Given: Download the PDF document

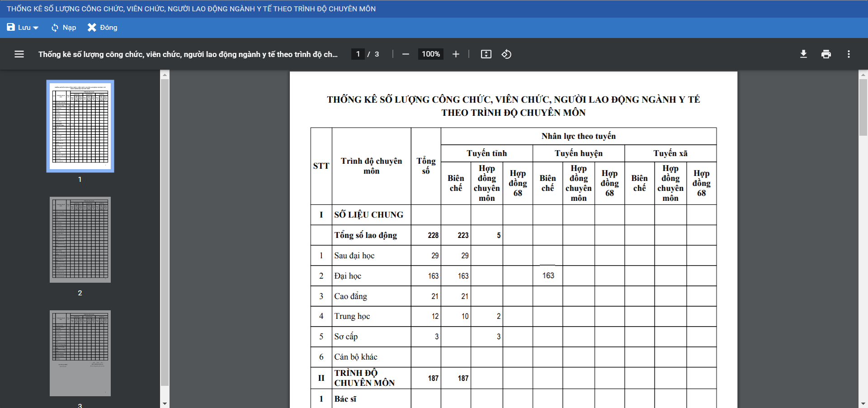Looking at the screenshot, I should click(x=803, y=54).
